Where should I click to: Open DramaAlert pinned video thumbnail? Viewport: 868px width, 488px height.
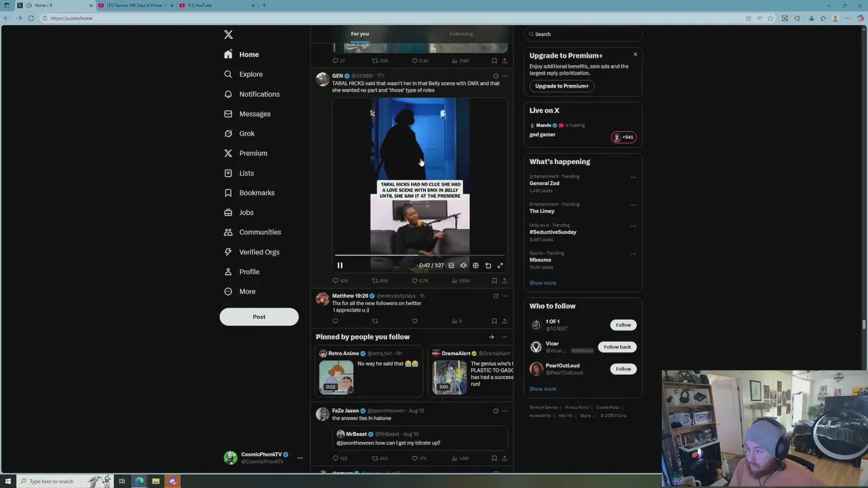tap(450, 377)
